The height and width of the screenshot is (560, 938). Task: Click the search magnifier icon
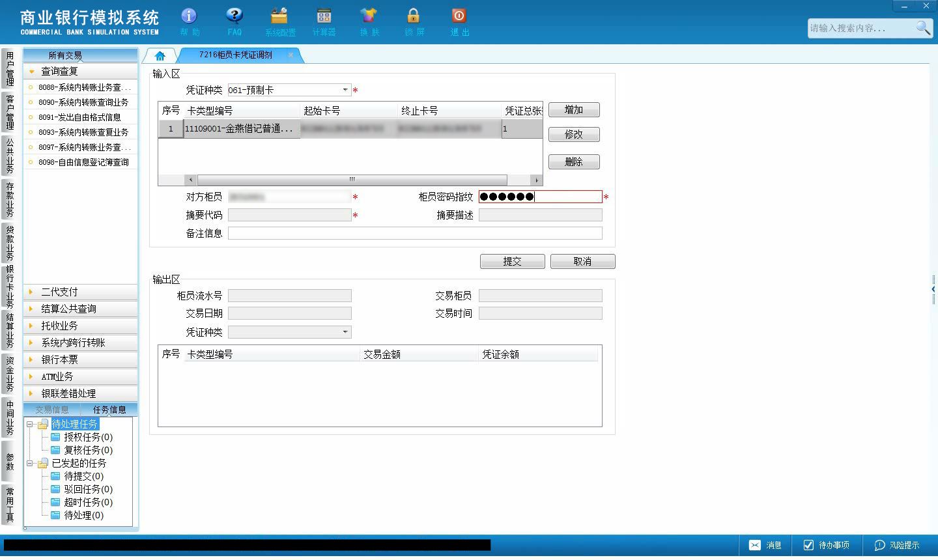(x=923, y=27)
